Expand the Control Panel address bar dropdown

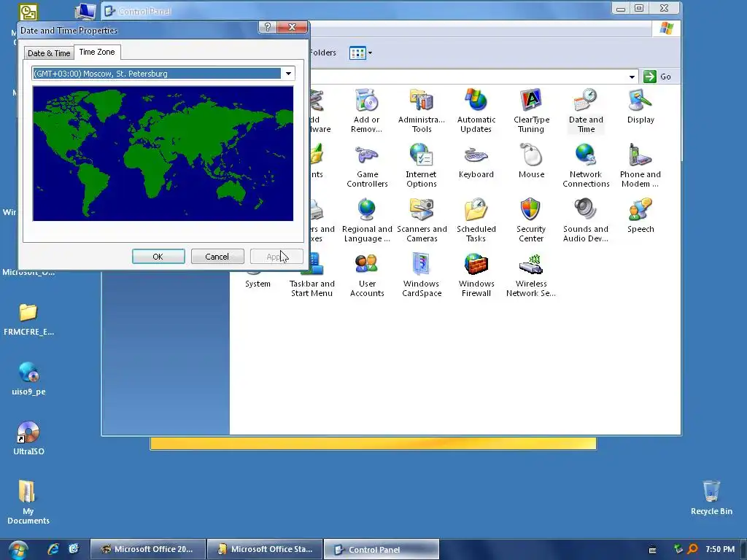click(632, 77)
